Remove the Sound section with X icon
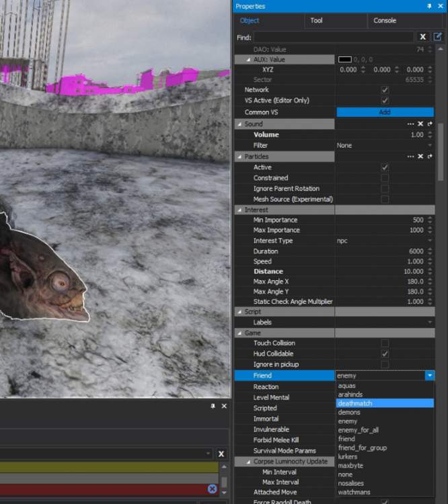 coord(420,124)
